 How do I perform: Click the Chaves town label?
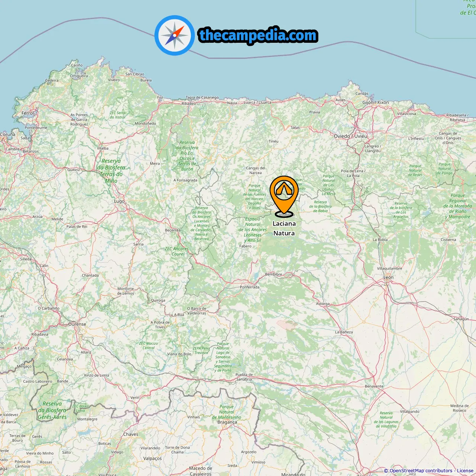click(131, 434)
